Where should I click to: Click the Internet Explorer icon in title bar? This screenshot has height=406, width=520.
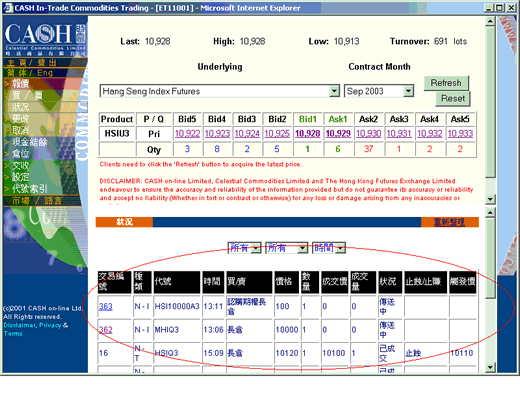8,8
